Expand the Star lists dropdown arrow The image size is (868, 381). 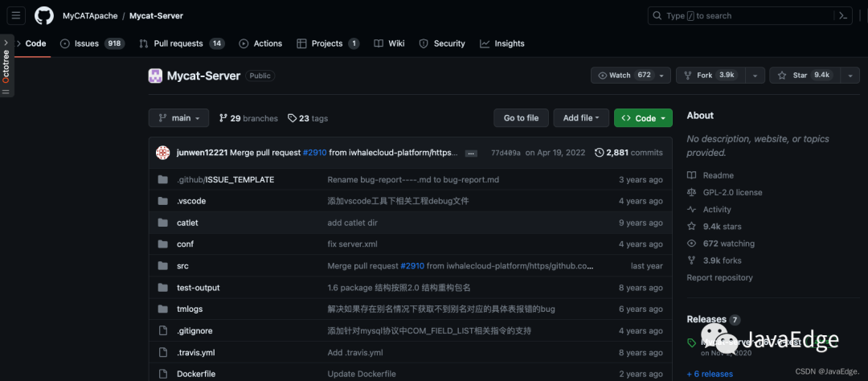point(850,76)
